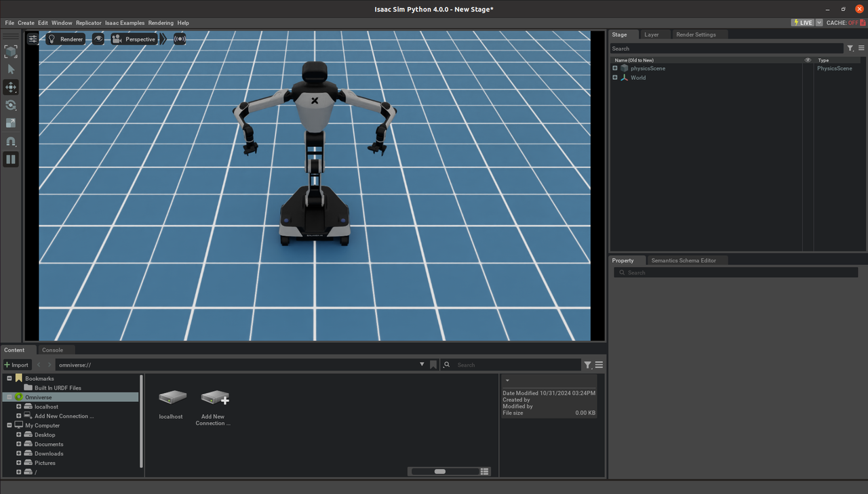Image resolution: width=868 pixels, height=494 pixels.
Task: Choose the Rotate tool in left toolbar
Action: click(11, 105)
